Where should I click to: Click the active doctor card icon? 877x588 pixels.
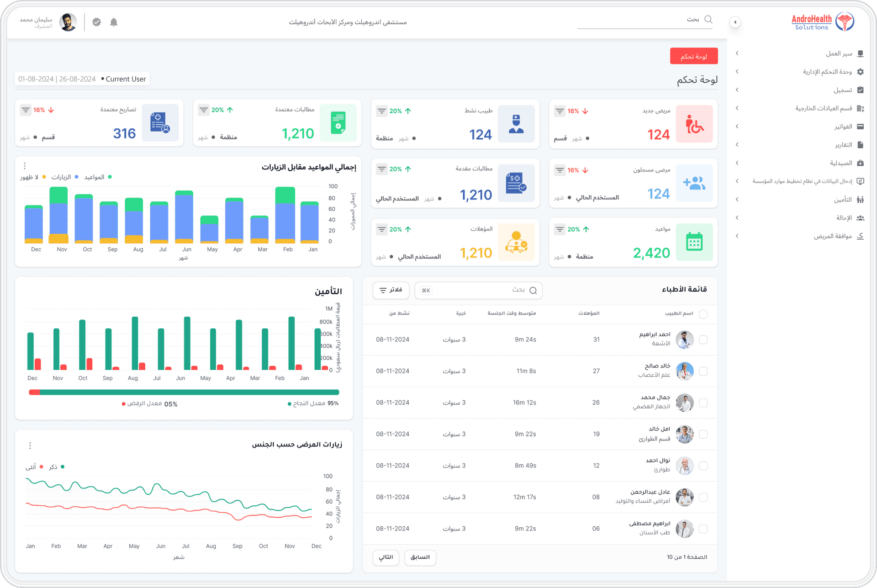[x=516, y=124]
